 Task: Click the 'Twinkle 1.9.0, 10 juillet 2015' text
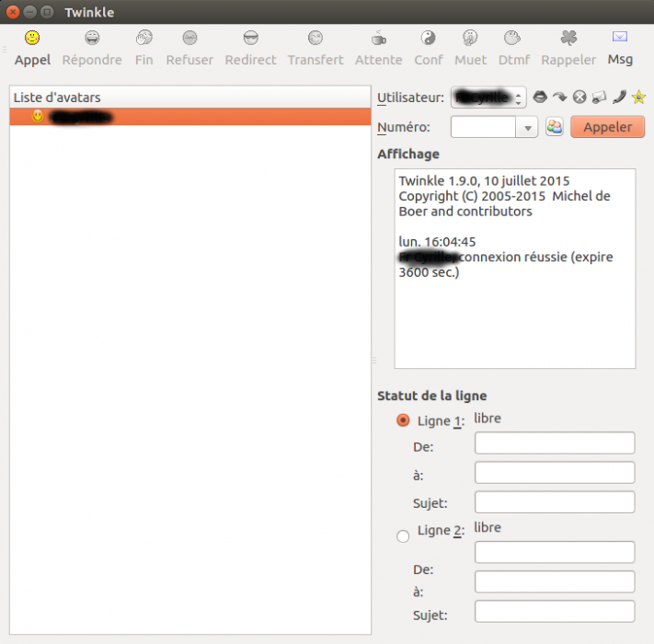tap(484, 180)
